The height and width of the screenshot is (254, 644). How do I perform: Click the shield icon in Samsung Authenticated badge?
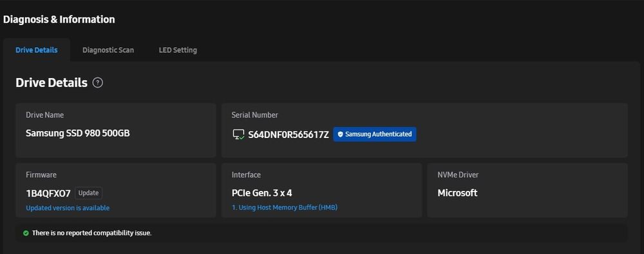pyautogui.click(x=340, y=134)
